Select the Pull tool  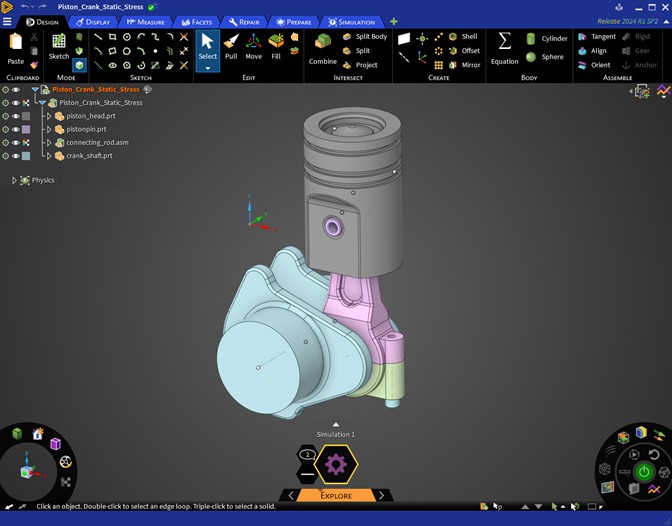pyautogui.click(x=231, y=47)
